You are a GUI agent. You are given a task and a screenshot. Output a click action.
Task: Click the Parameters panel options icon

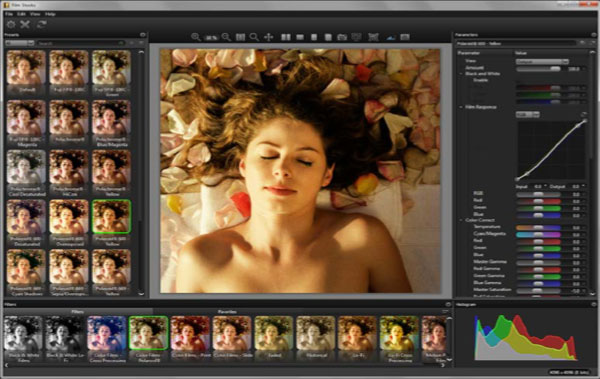tap(593, 35)
